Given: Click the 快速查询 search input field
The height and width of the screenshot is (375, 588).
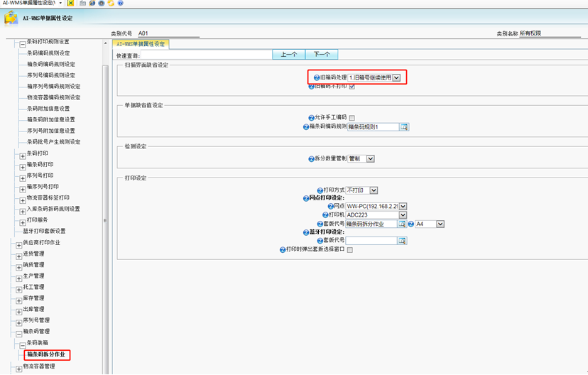Looking at the screenshot, I should pyautogui.click(x=206, y=55).
